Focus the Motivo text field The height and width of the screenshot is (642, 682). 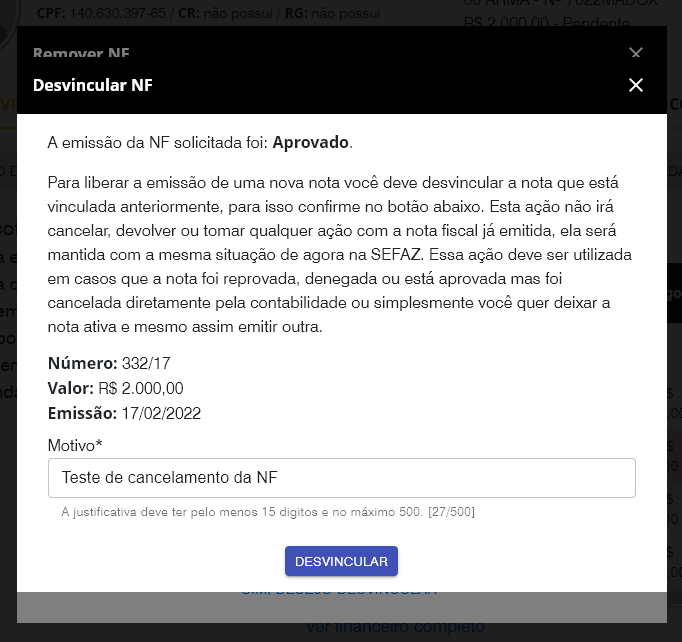click(342, 478)
